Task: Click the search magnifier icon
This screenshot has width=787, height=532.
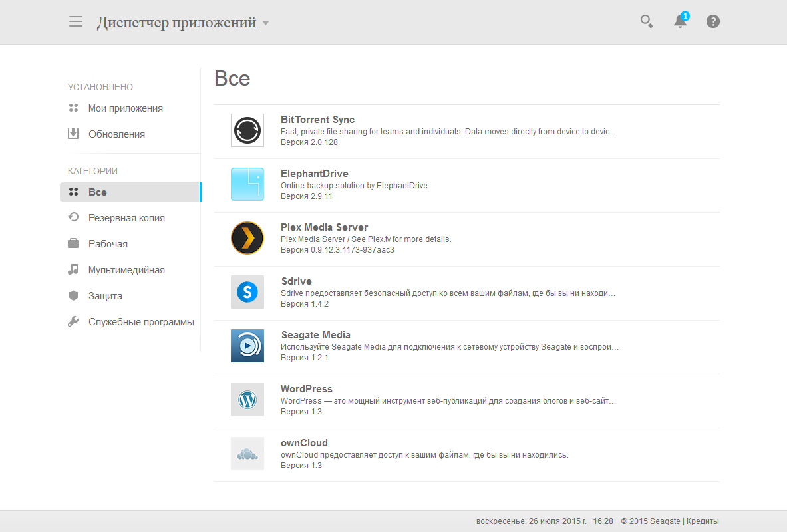Action: pyautogui.click(x=646, y=21)
